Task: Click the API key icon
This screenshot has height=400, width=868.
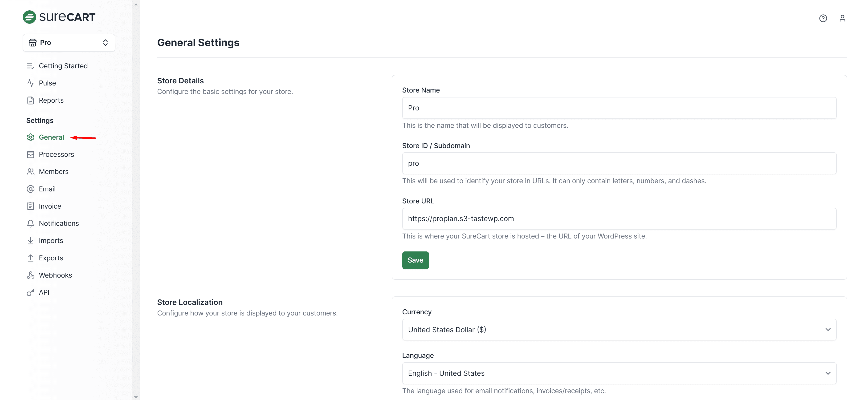Action: pyautogui.click(x=30, y=292)
